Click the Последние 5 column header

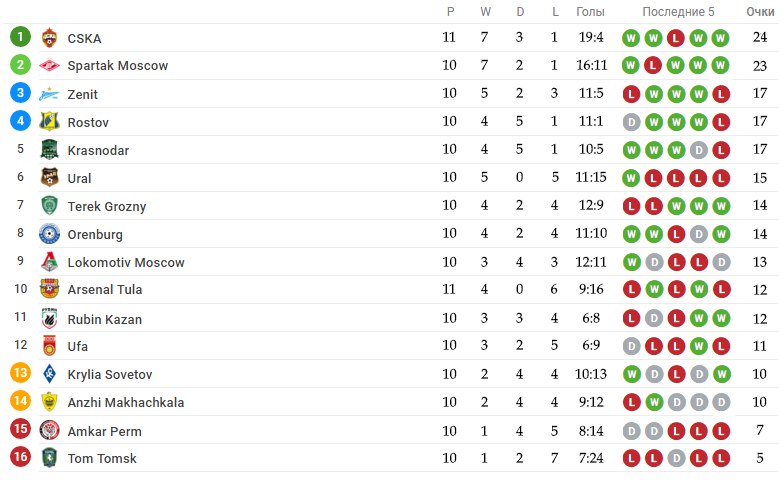coord(678,12)
